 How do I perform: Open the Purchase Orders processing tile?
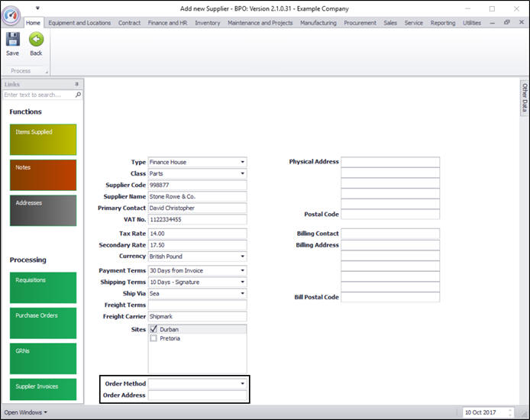43,323
